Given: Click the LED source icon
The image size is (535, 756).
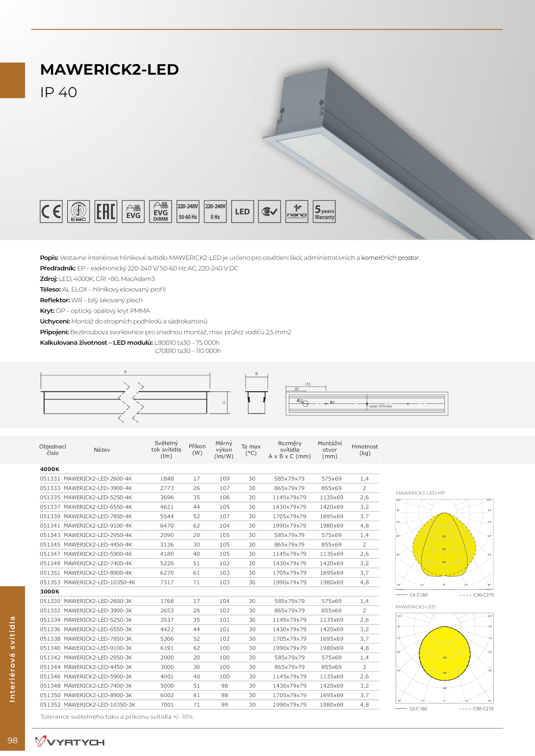Looking at the screenshot, I should click(242, 211).
